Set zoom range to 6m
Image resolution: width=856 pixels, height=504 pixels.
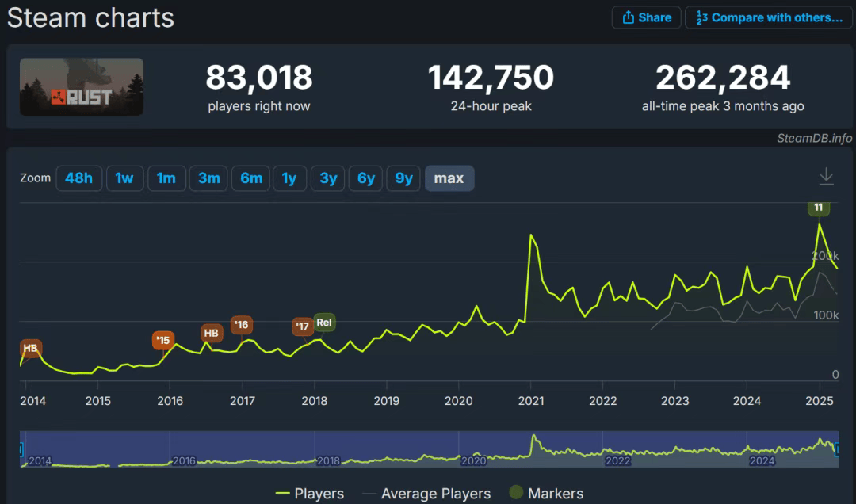[x=250, y=178]
